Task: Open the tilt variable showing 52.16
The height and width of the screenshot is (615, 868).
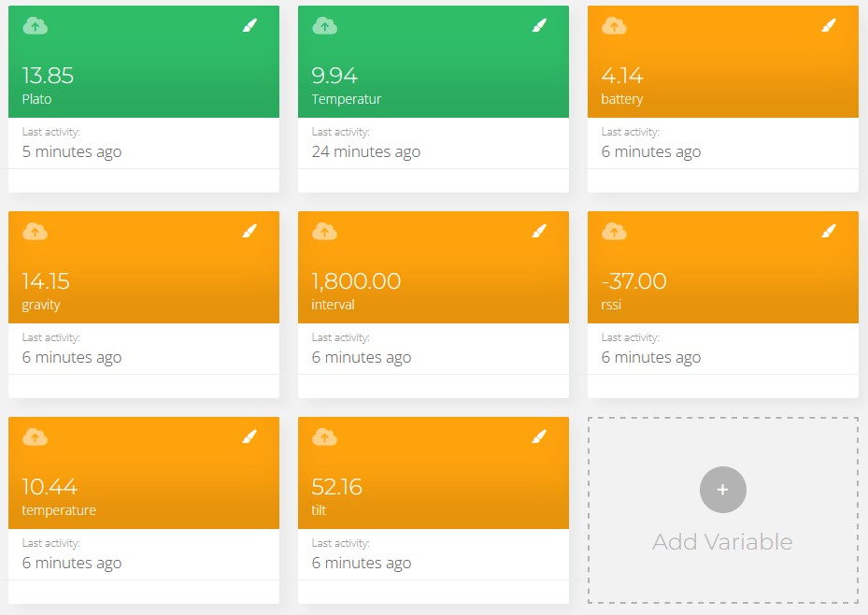Action: 336,487
